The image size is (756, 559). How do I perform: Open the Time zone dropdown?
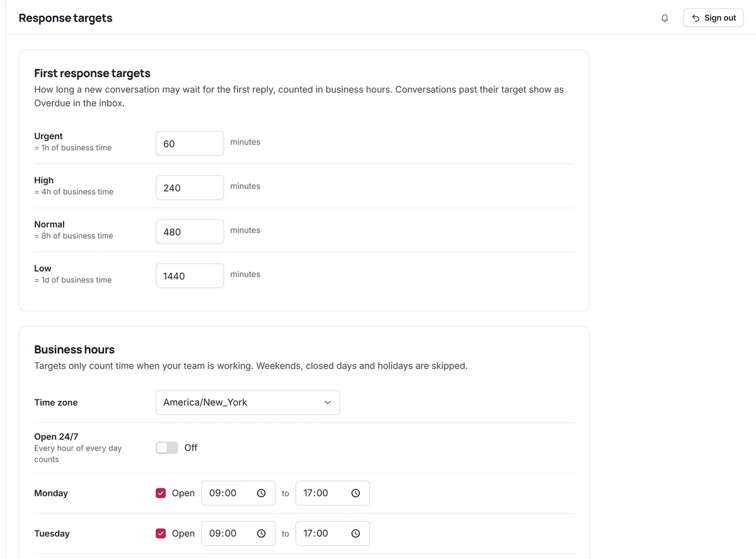click(x=248, y=402)
